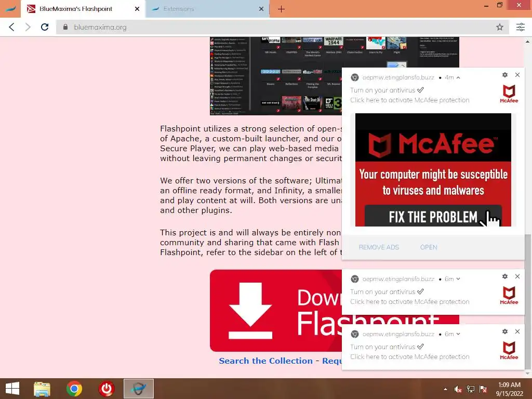The width and height of the screenshot is (532, 399).
Task: Open the red power icon app in taskbar
Action: click(107, 389)
